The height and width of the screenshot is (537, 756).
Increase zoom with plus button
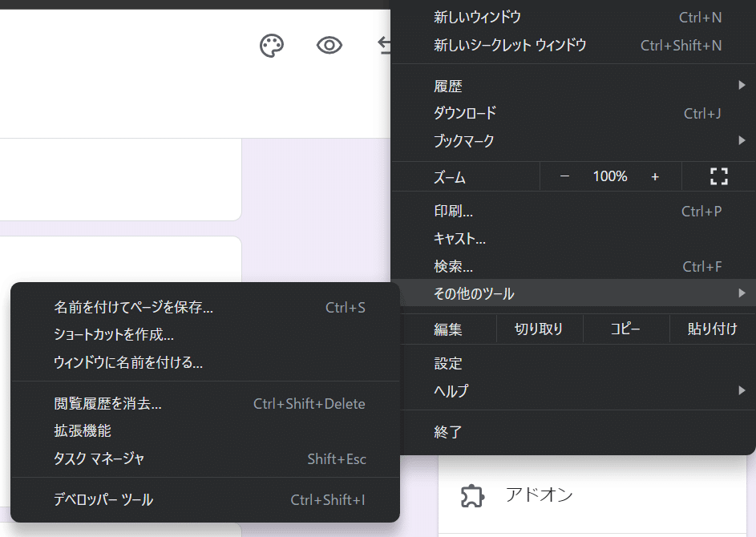[655, 177]
